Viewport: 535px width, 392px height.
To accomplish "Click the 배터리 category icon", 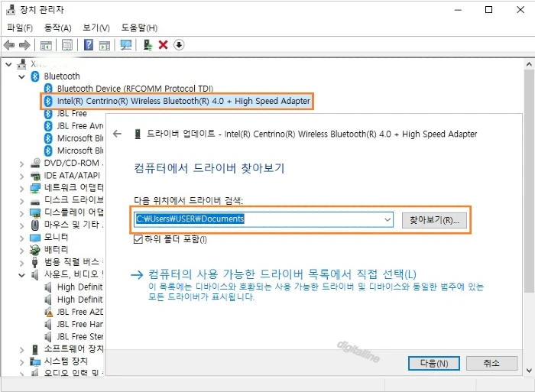I will pos(35,250).
